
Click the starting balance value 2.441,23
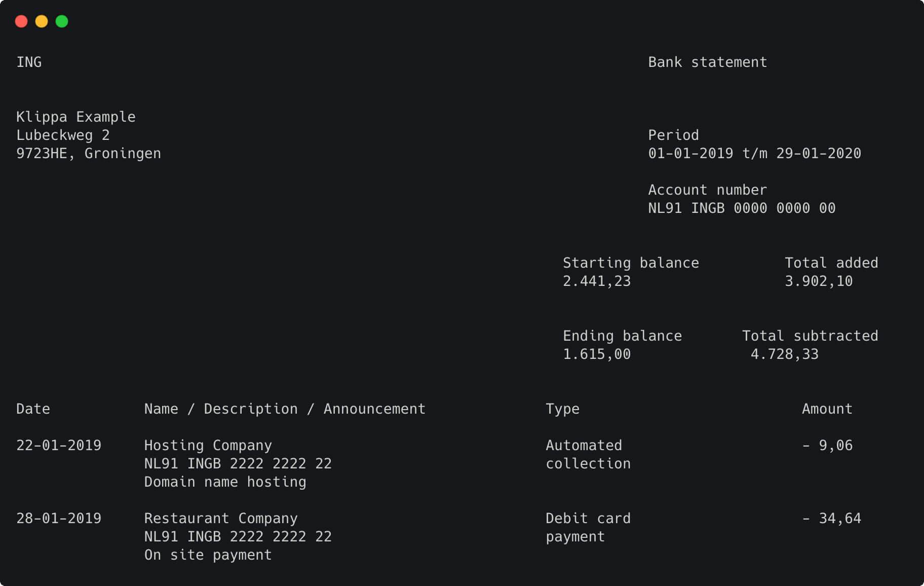click(597, 281)
